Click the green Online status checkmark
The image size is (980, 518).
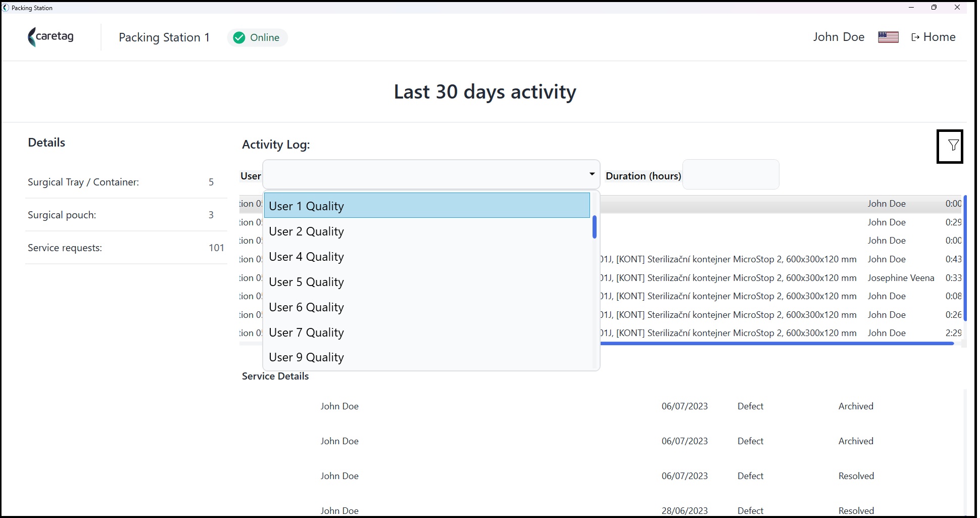(x=239, y=37)
